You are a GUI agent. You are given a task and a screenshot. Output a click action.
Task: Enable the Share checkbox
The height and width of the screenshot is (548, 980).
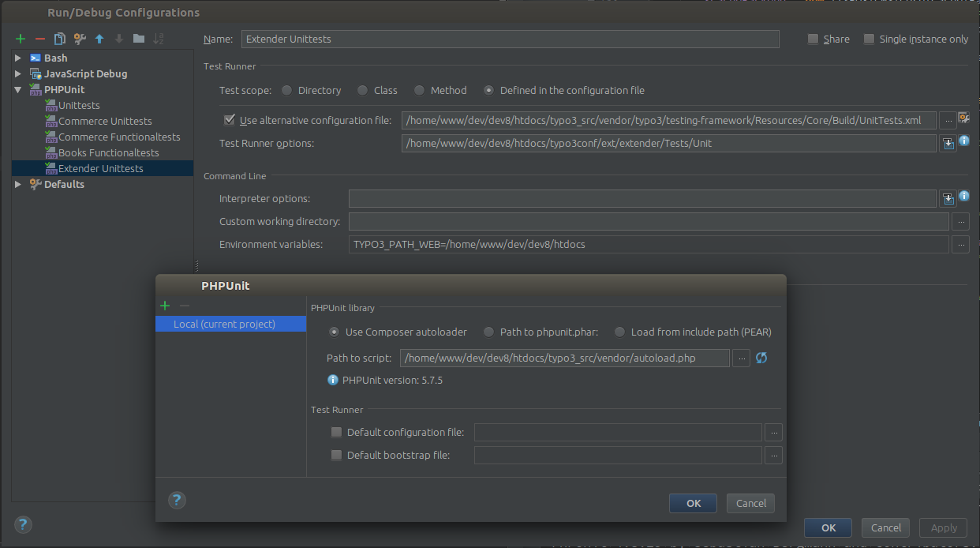click(813, 39)
